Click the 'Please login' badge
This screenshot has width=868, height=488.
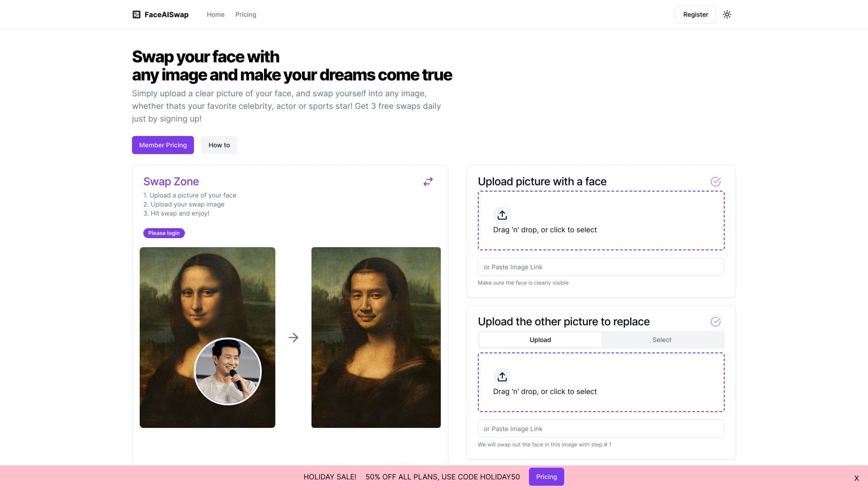click(164, 233)
